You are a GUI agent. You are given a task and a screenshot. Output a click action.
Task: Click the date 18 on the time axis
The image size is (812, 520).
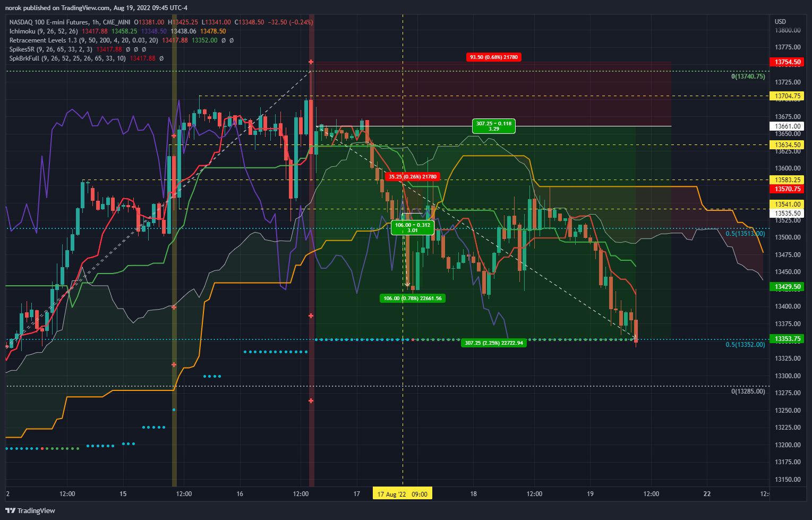[x=474, y=494]
